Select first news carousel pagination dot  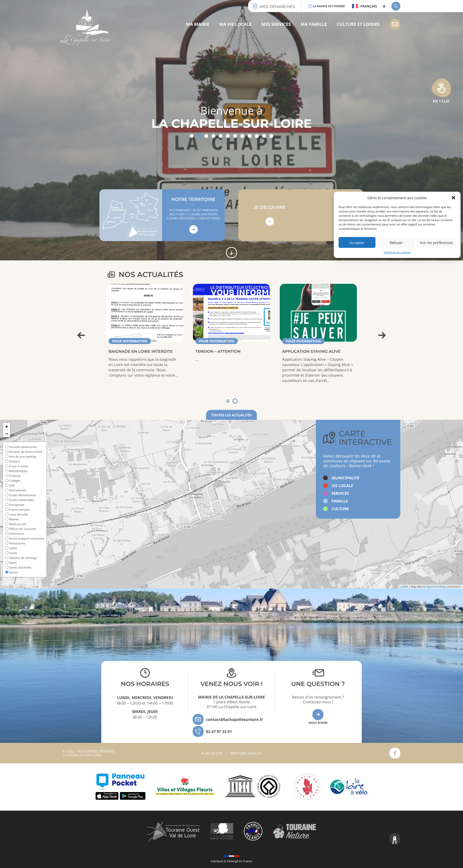228,401
